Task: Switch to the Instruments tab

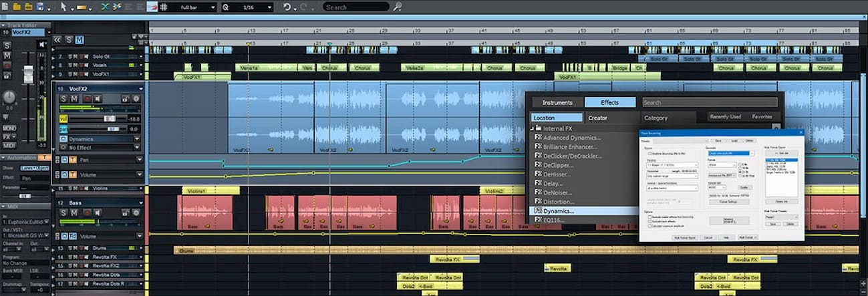Action: pyautogui.click(x=557, y=103)
